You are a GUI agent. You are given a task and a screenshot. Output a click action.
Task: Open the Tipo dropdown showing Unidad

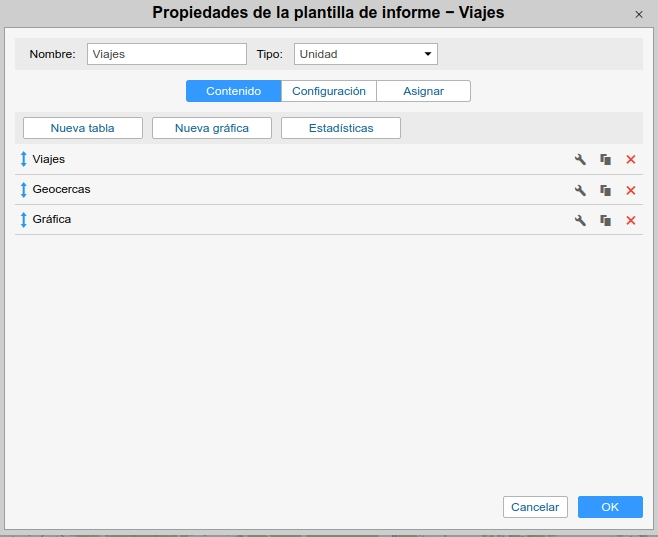[366, 54]
